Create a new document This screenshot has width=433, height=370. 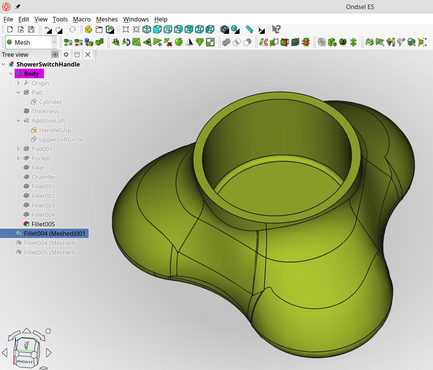click(10, 30)
